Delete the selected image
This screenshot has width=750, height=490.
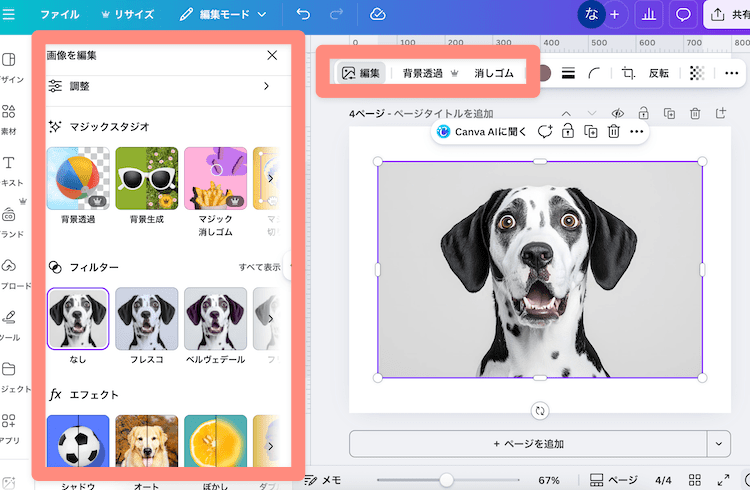click(614, 132)
